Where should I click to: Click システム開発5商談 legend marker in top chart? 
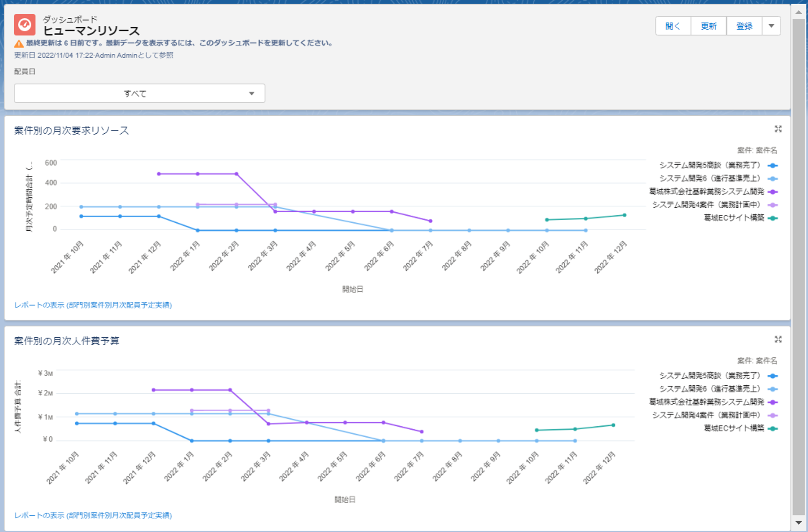773,166
